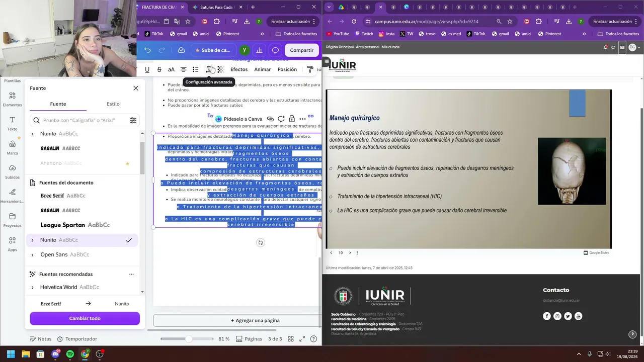Open Marca in Canva sidebar
The image size is (644, 362).
click(x=12, y=147)
